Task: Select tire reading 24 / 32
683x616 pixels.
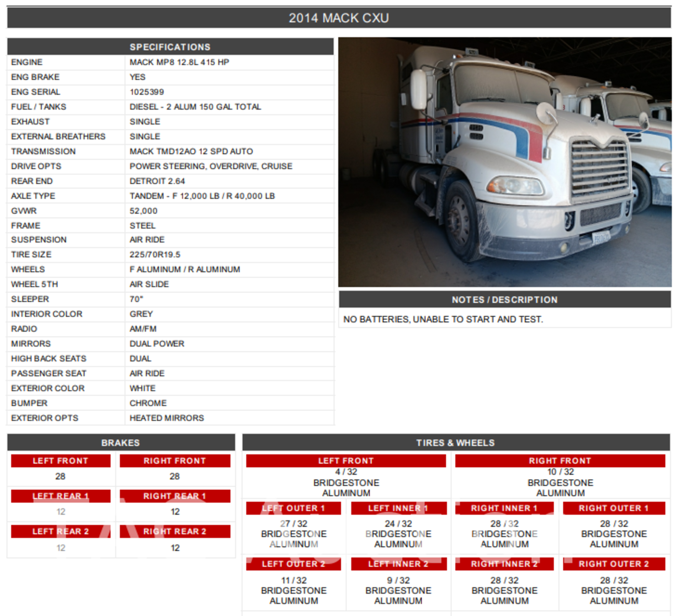Action: (398, 524)
